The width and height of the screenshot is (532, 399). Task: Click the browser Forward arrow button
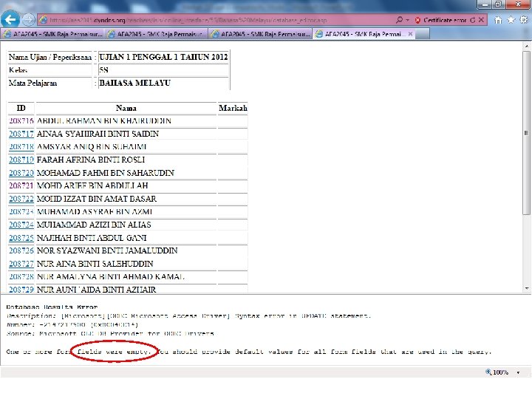pos(29,20)
